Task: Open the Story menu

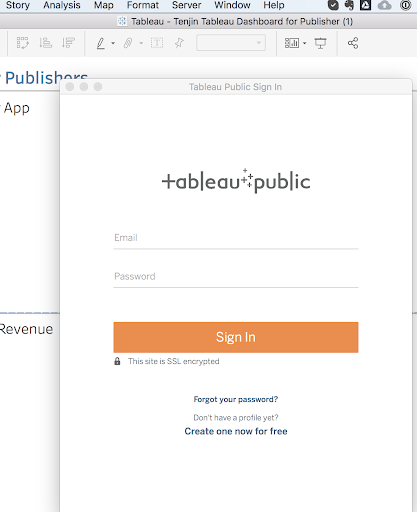Action: (18, 5)
